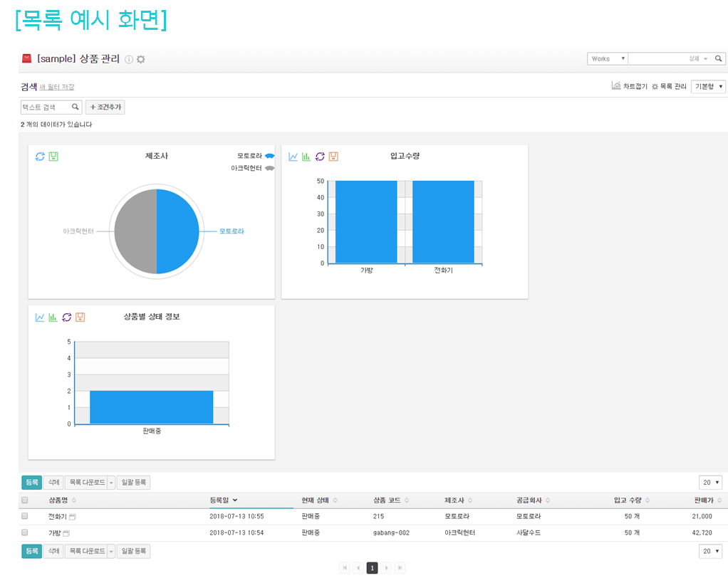The height and width of the screenshot is (578, 728).
Task: Sort the table by 등록일 column
Action: [x=224, y=500]
